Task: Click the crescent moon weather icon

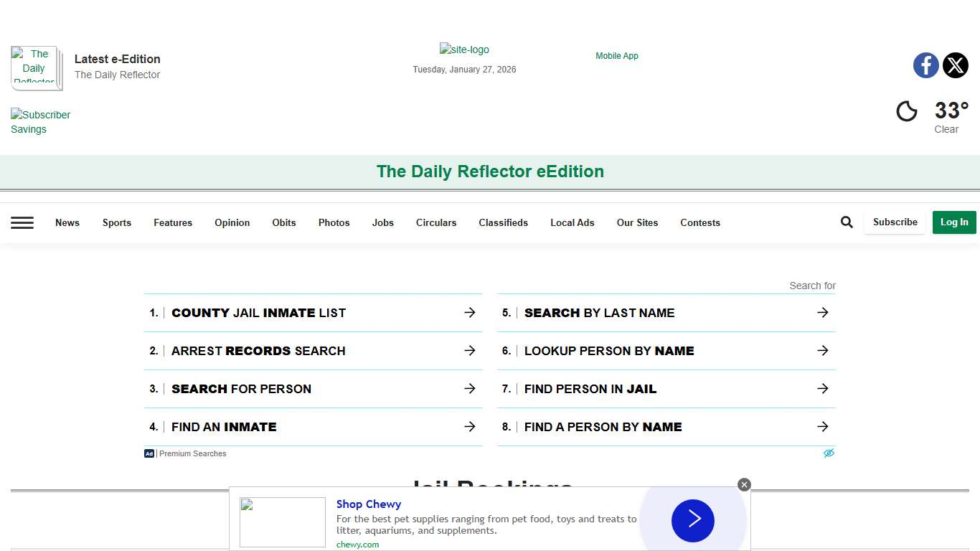Action: point(907,111)
